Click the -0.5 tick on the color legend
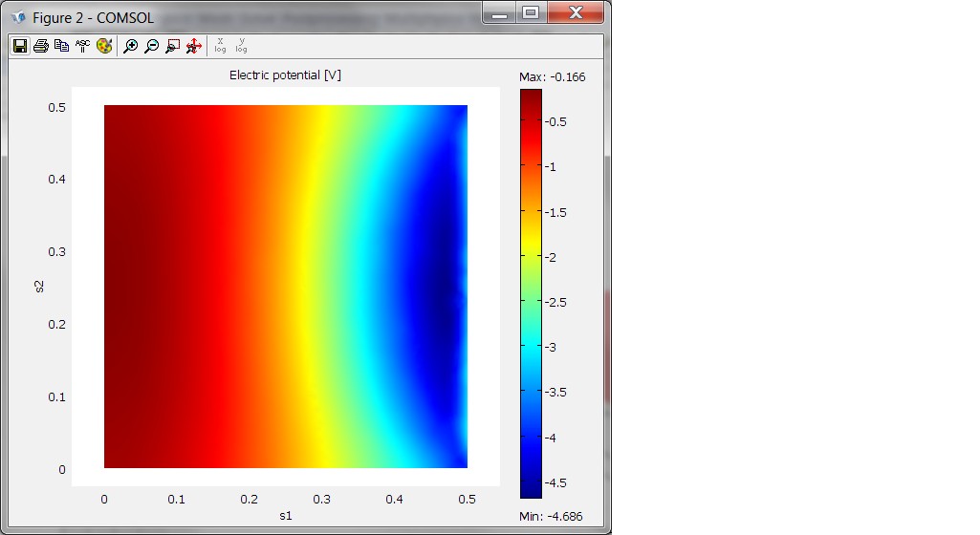The width and height of the screenshot is (980, 535). (555, 121)
